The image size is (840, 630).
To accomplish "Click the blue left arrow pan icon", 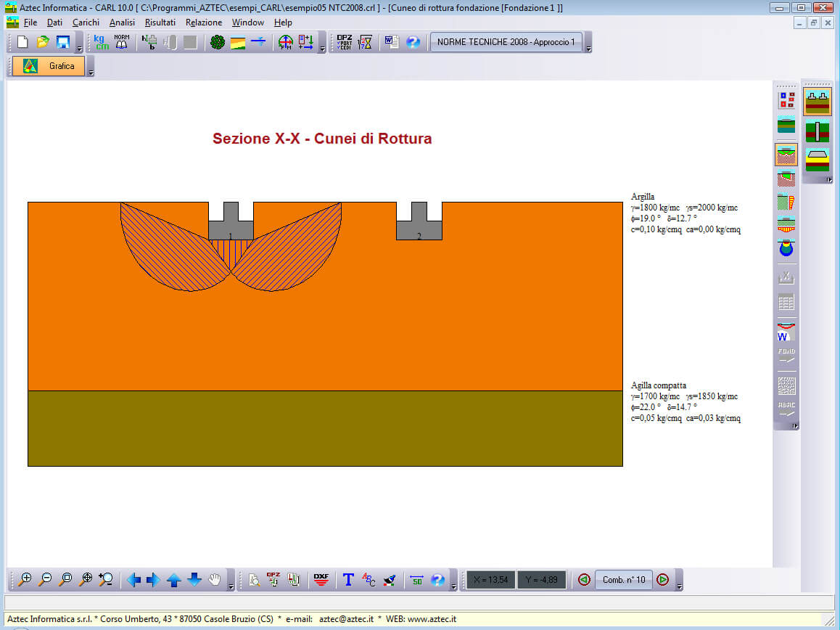I will [133, 579].
